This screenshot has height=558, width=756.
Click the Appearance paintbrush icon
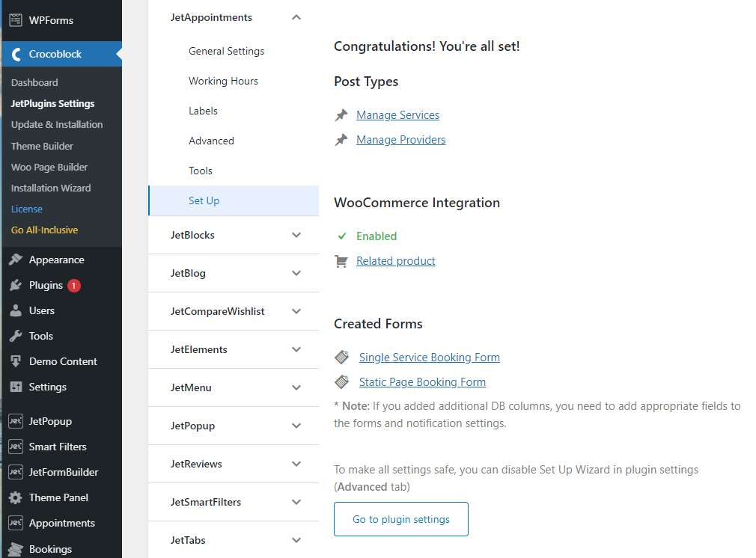pos(16,260)
